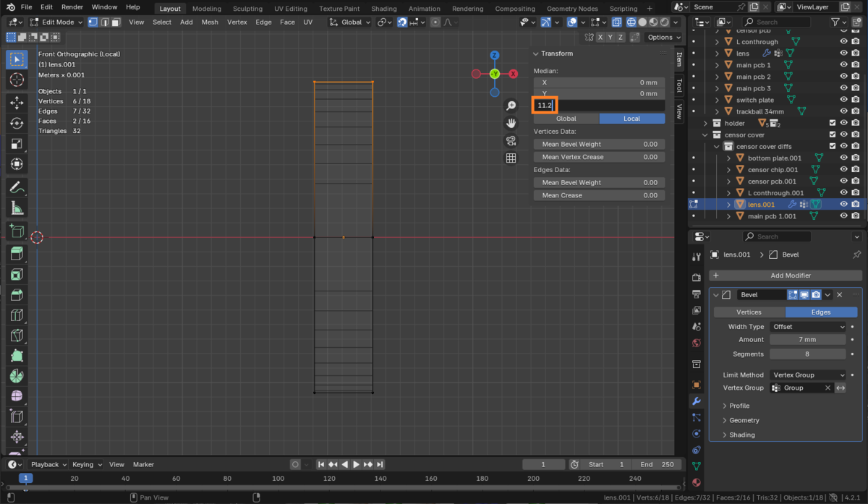The image size is (868, 504).
Task: Click the zoom magnifier viewport icon
Action: [511, 106]
